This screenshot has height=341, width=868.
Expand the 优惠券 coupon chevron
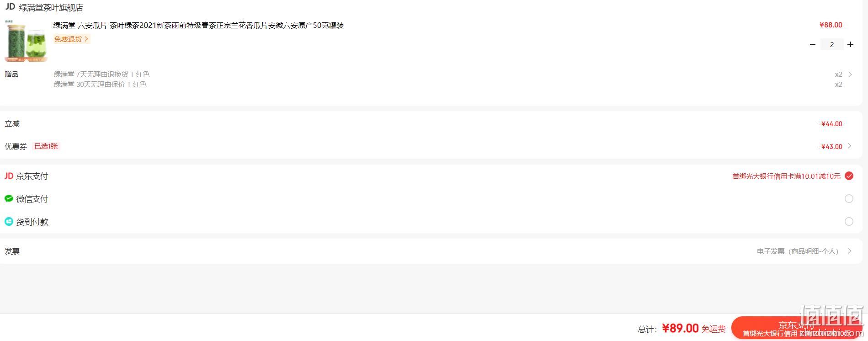tap(850, 146)
